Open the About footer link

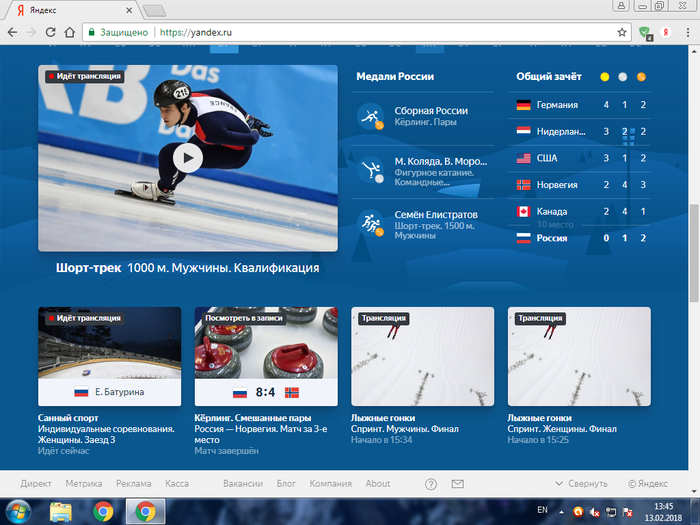click(378, 483)
